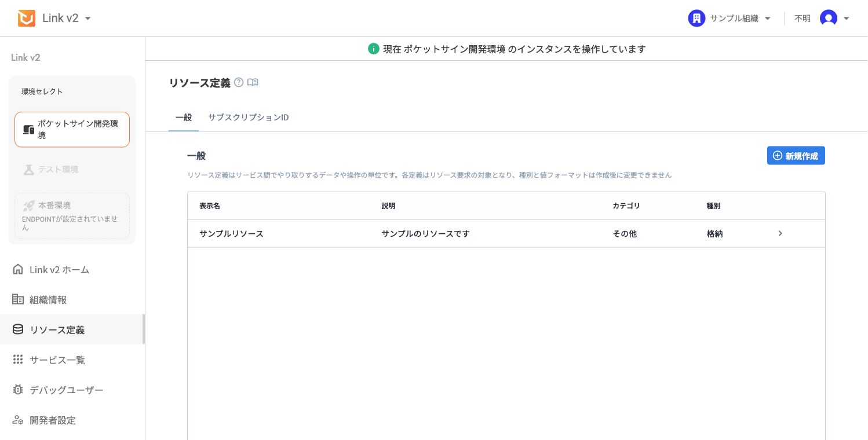
Task: Click the flask icon beside テスト環境
Action: pyautogui.click(x=28, y=170)
